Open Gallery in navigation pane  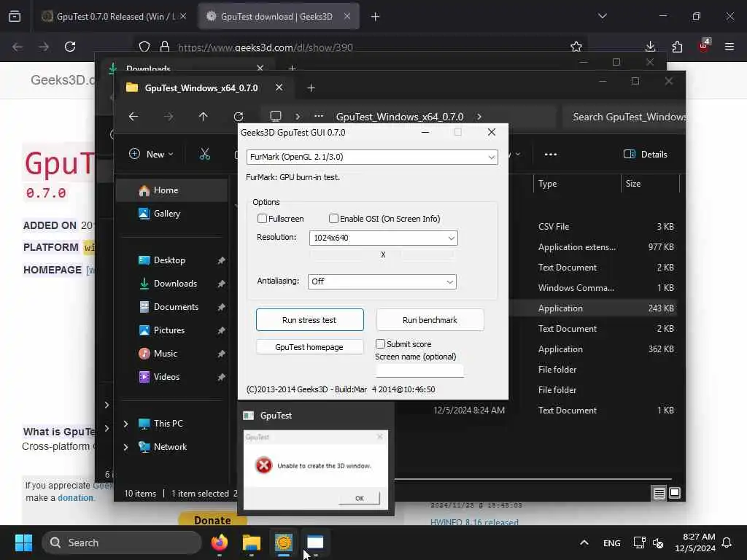[172, 214]
